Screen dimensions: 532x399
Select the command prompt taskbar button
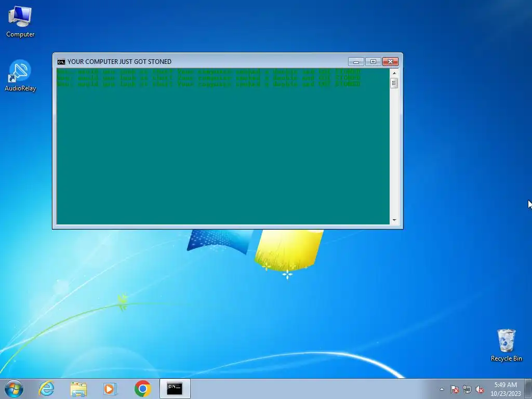pos(175,389)
